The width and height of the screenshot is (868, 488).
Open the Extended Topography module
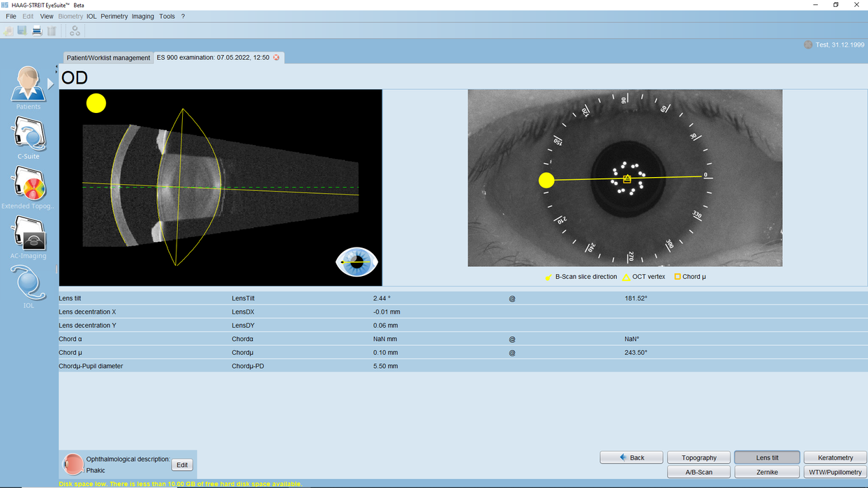[28, 186]
